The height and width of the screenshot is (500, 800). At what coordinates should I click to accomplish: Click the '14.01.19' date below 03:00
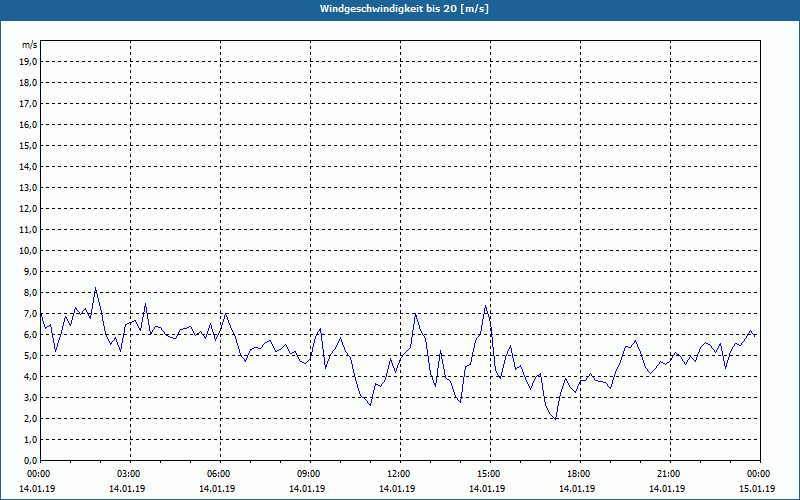click(127, 489)
